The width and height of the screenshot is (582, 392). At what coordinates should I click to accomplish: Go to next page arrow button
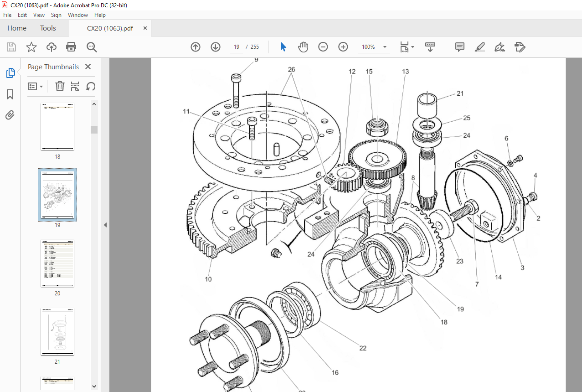(x=216, y=47)
